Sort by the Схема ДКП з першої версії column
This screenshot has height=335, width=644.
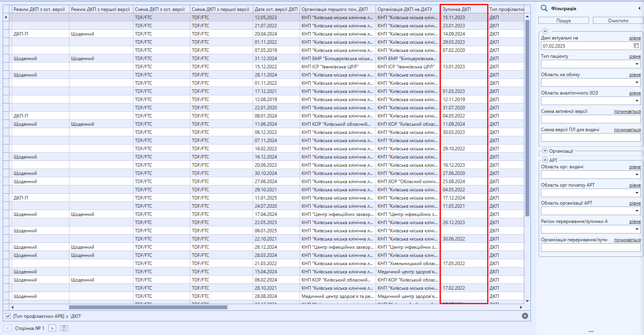(x=222, y=9)
